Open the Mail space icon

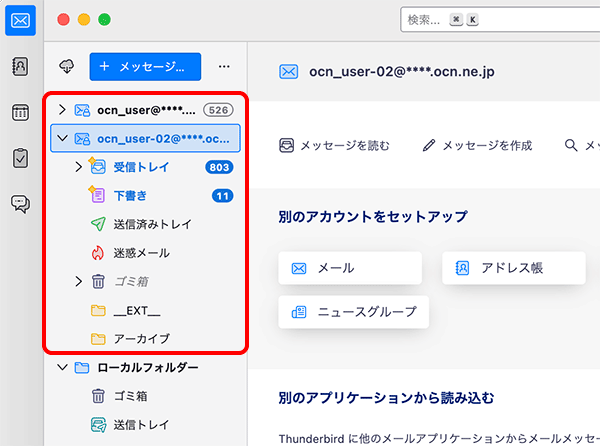20,19
